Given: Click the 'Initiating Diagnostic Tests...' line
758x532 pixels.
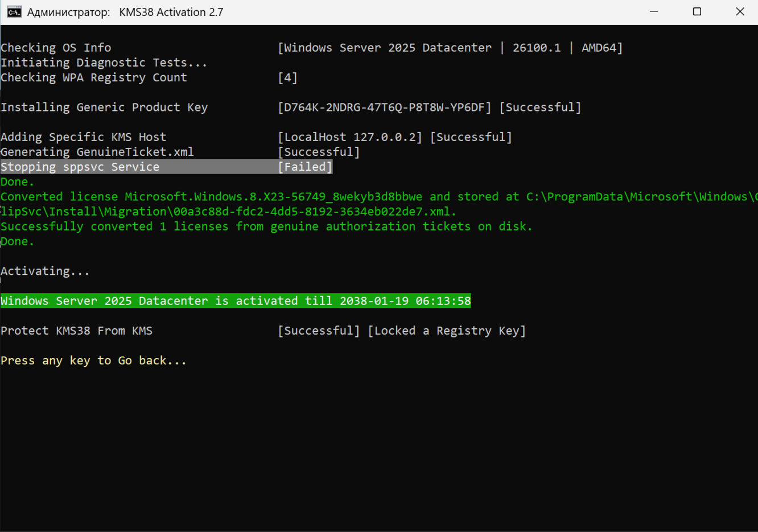Looking at the screenshot, I should tap(104, 63).
